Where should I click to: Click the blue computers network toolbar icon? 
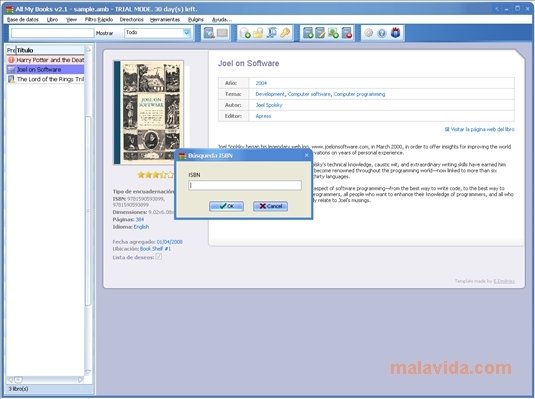tap(272, 33)
